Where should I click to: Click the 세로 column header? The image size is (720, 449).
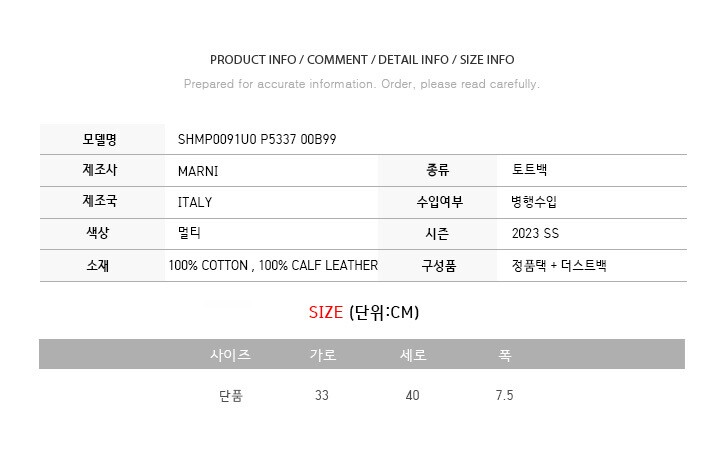413,355
